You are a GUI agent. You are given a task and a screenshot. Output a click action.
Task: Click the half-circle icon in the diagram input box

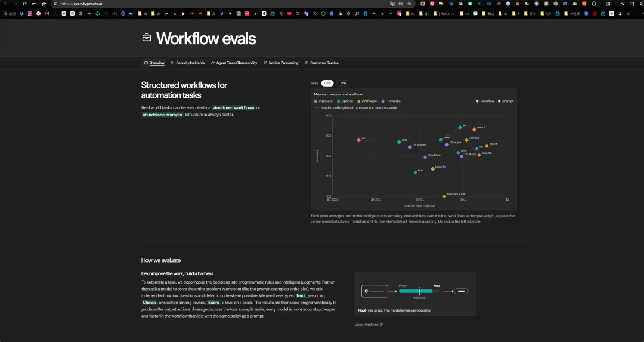click(366, 291)
